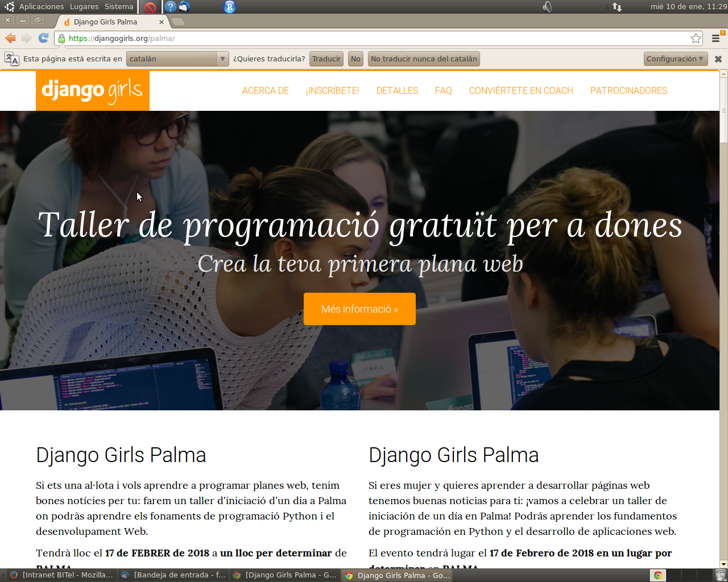This screenshot has width=728, height=582.
Task: Click the red prohibition icon in panel
Action: (x=150, y=7)
